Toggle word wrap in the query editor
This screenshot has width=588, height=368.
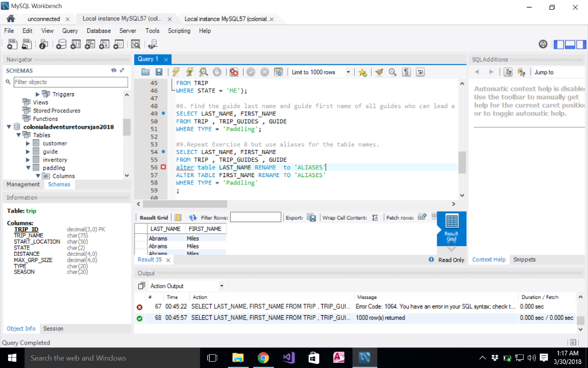pos(420,72)
